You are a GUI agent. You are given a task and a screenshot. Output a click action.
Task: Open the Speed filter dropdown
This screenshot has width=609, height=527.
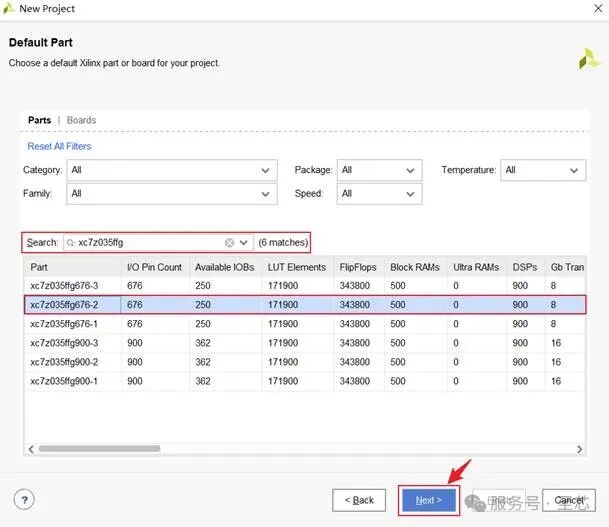[x=376, y=193]
